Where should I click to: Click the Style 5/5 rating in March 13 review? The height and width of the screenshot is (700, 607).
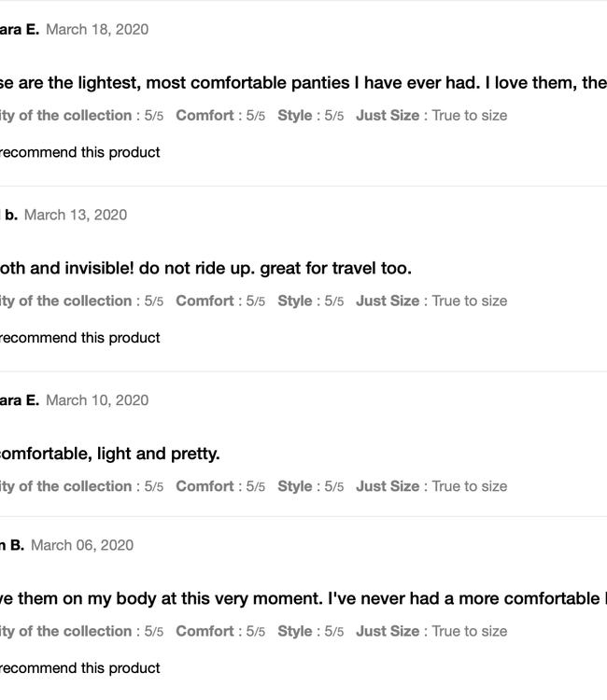coord(310,301)
